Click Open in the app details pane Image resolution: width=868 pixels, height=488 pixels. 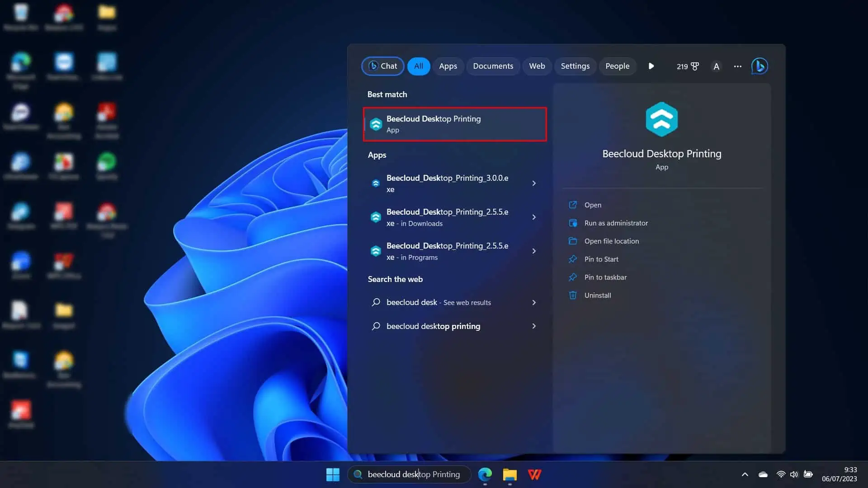coord(593,205)
